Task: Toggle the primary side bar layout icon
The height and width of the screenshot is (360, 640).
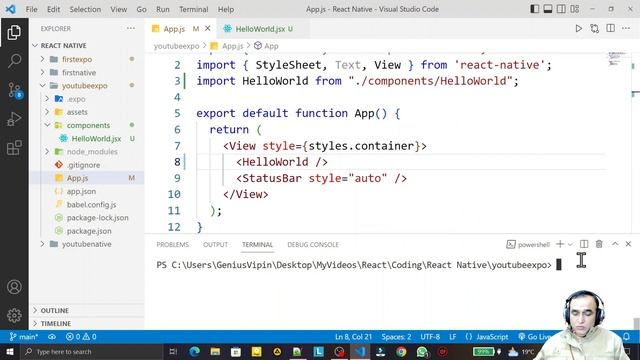Action: (534, 9)
